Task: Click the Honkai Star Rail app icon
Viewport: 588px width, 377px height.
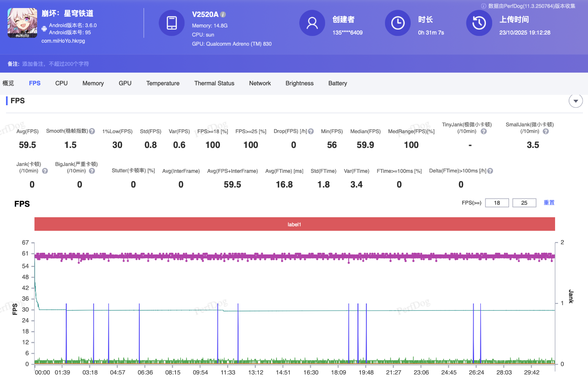Action: click(x=22, y=23)
